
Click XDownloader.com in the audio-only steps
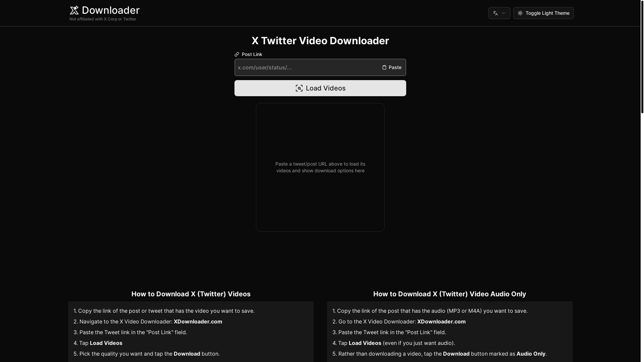coord(441,321)
